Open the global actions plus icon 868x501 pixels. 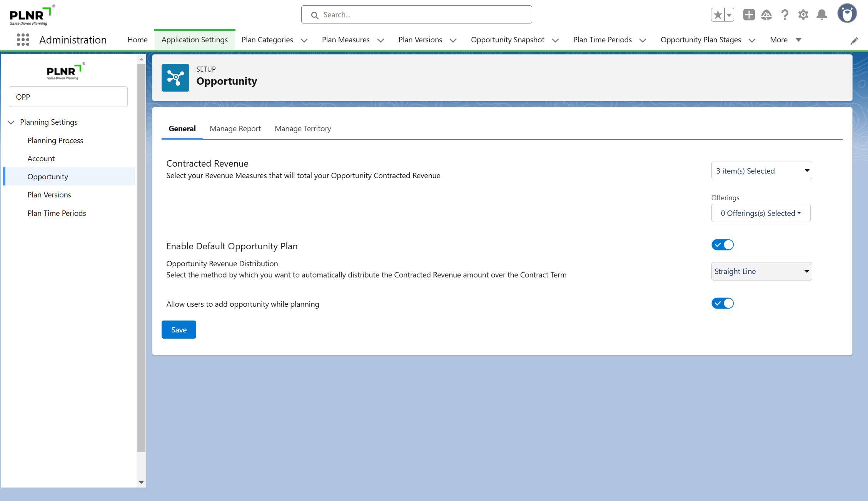749,15
